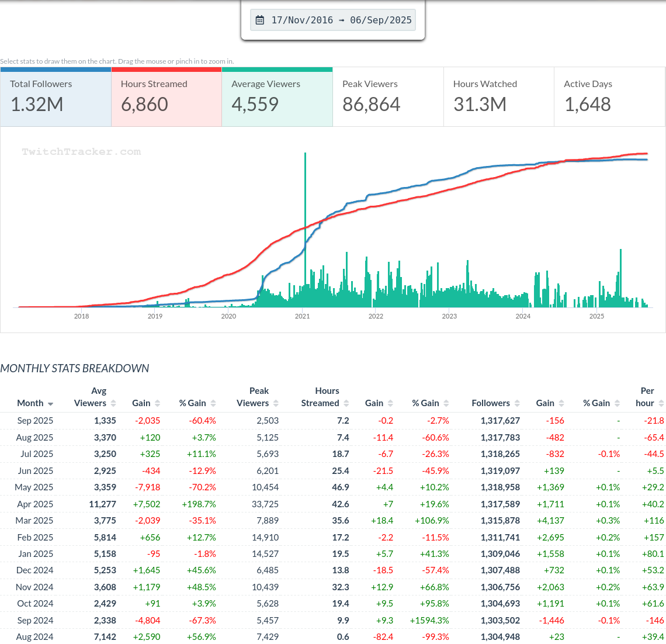Viewport: 666px width, 644px height.
Task: Select the May 2025 month cell
Action: coord(34,487)
